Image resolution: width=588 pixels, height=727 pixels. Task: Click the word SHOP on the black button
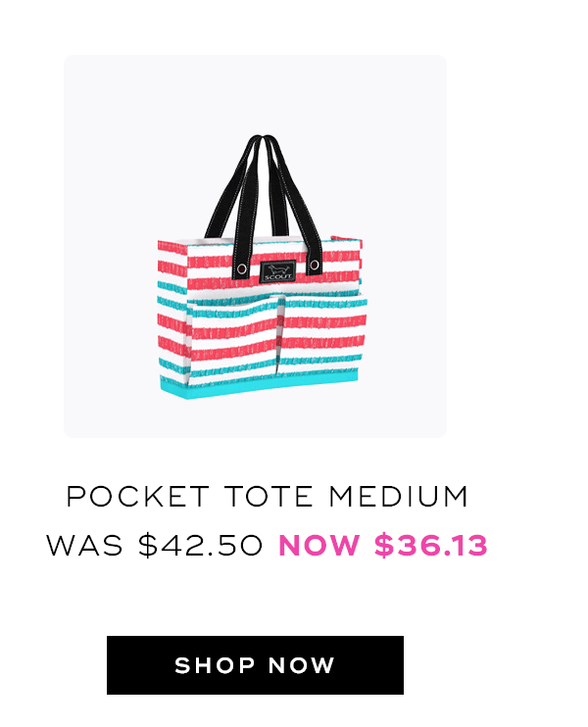point(215,665)
